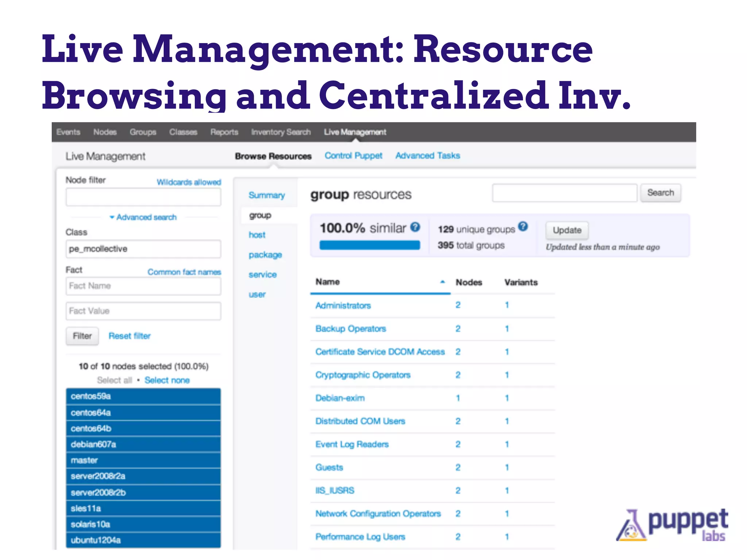Open the Common fact names link
Viewport: 747px width, 560px height.
point(184,272)
